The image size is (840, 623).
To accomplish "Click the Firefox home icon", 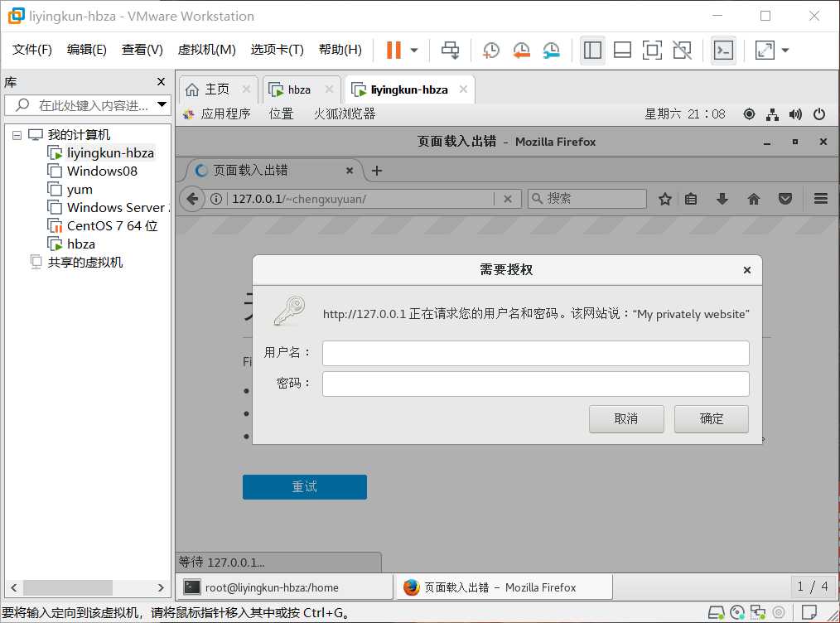I will (x=754, y=199).
